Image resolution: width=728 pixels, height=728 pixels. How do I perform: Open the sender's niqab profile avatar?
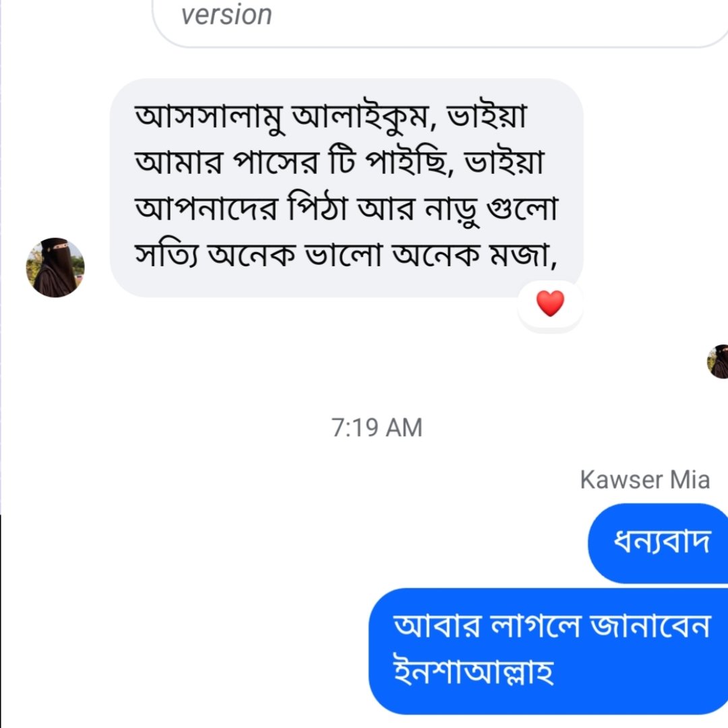55,268
